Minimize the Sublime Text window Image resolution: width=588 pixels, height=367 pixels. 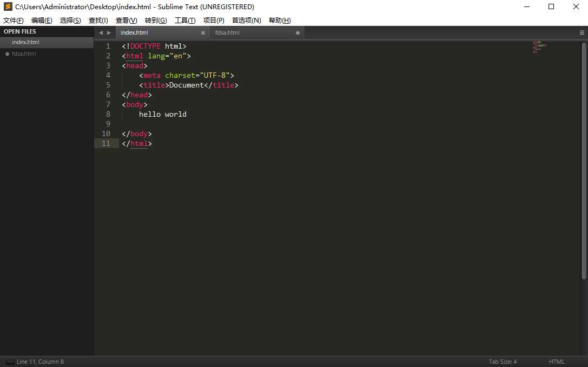tap(527, 6)
